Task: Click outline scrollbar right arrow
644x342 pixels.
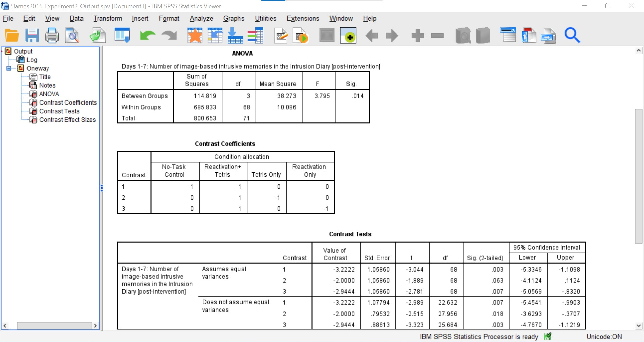Action: tap(96, 326)
